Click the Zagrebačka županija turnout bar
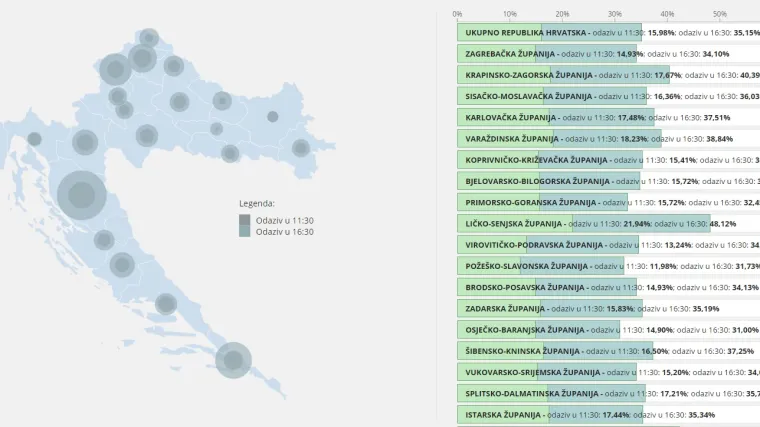This screenshot has width=760, height=427. pos(547,54)
